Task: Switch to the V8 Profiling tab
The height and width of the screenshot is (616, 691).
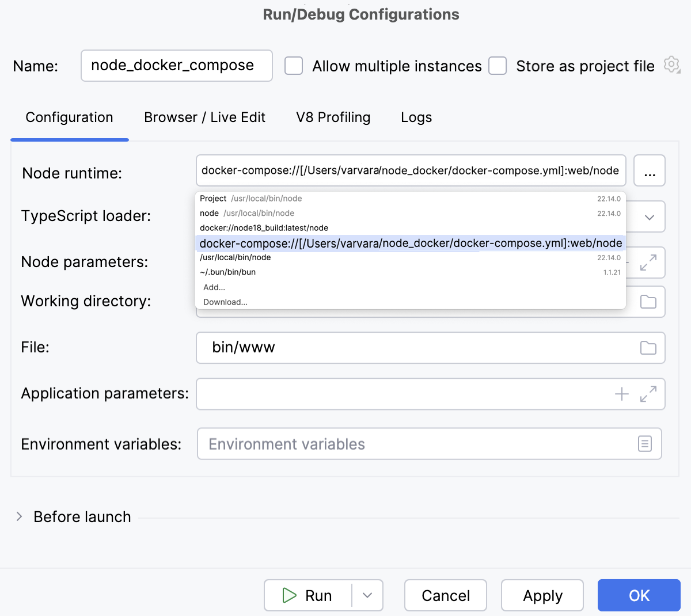Action: [333, 117]
